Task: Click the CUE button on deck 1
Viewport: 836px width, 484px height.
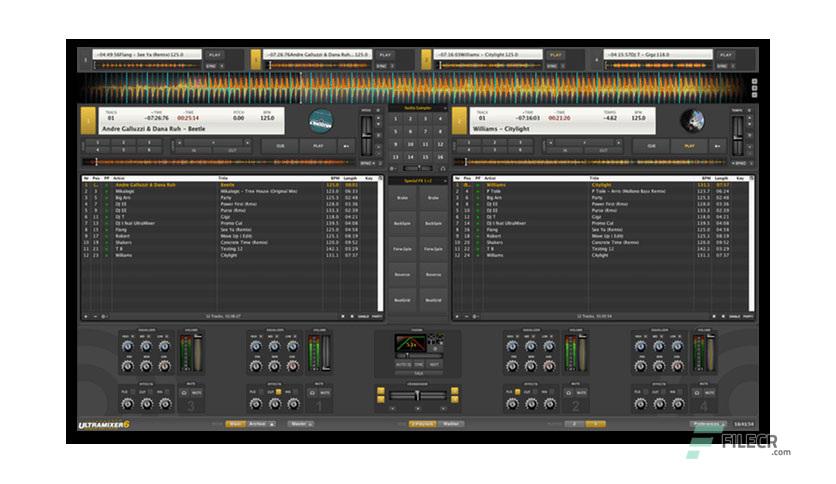Action: pyautogui.click(x=280, y=146)
